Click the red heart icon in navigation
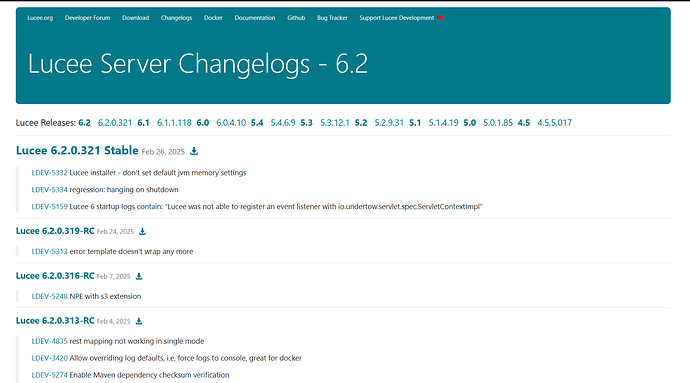690x383 pixels. tap(440, 18)
